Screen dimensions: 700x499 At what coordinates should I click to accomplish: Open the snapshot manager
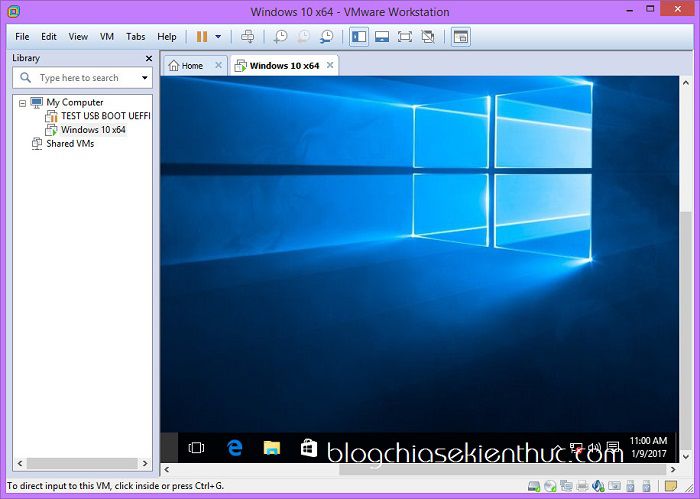327,37
